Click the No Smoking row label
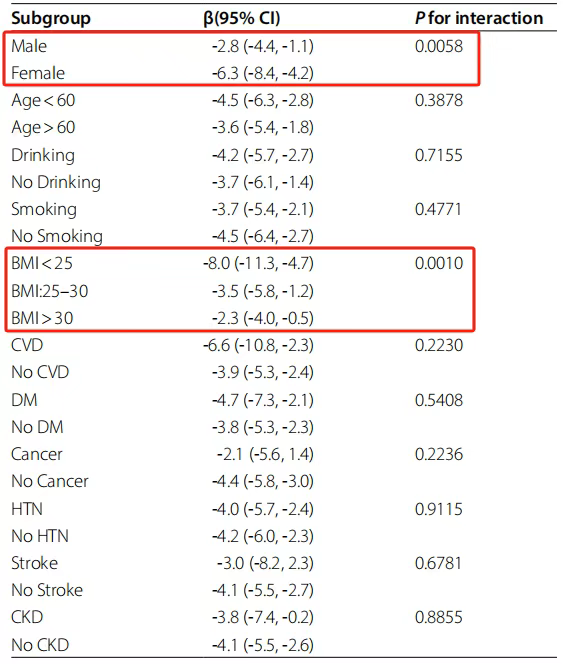The image size is (564, 664). click(x=57, y=236)
